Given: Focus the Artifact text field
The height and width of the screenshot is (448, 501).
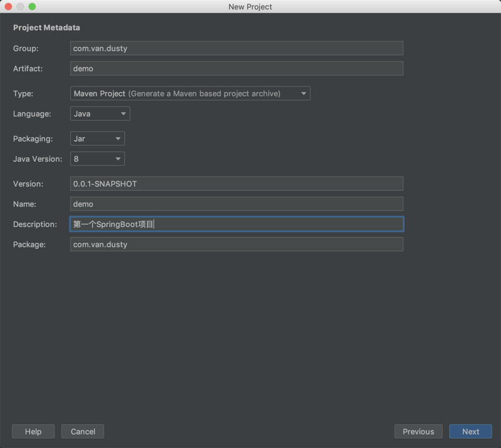Looking at the screenshot, I should pyautogui.click(x=236, y=68).
